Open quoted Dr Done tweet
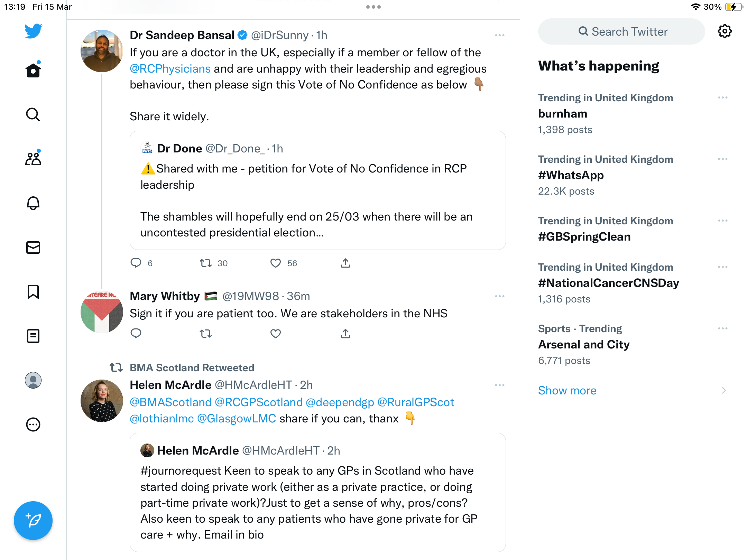 tap(317, 190)
